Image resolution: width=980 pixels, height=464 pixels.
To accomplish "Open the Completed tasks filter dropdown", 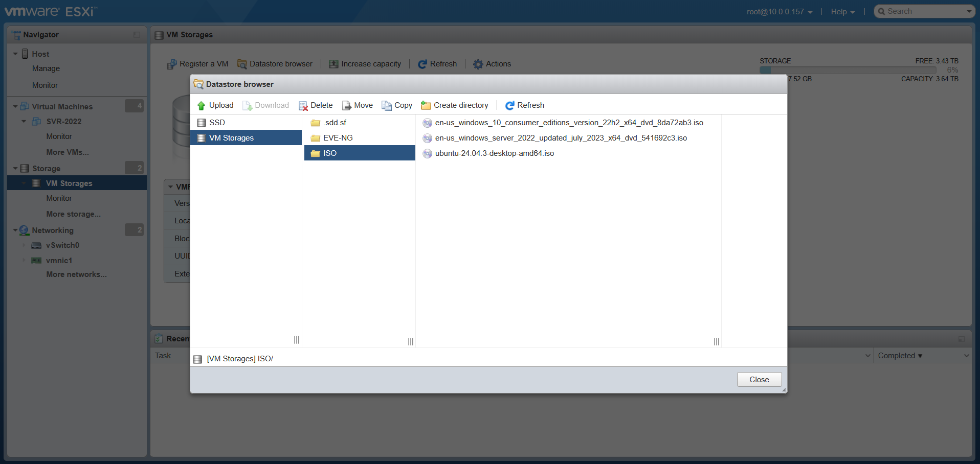I will point(900,355).
